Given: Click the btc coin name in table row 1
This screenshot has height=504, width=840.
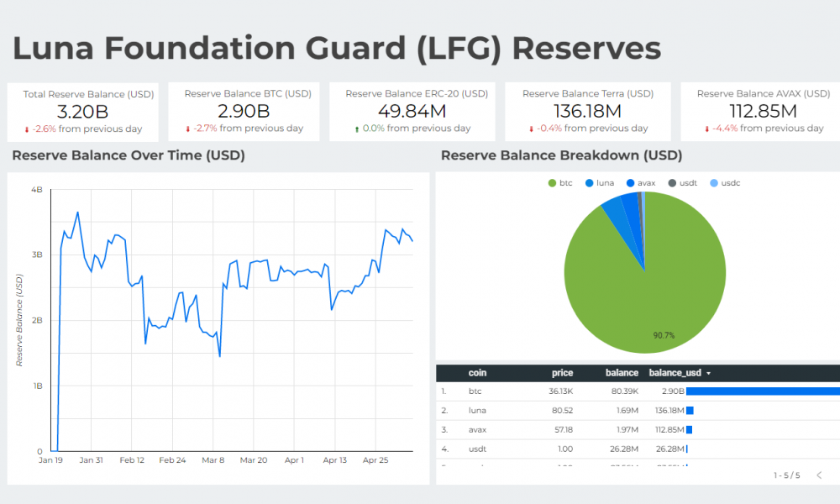Looking at the screenshot, I should [475, 391].
